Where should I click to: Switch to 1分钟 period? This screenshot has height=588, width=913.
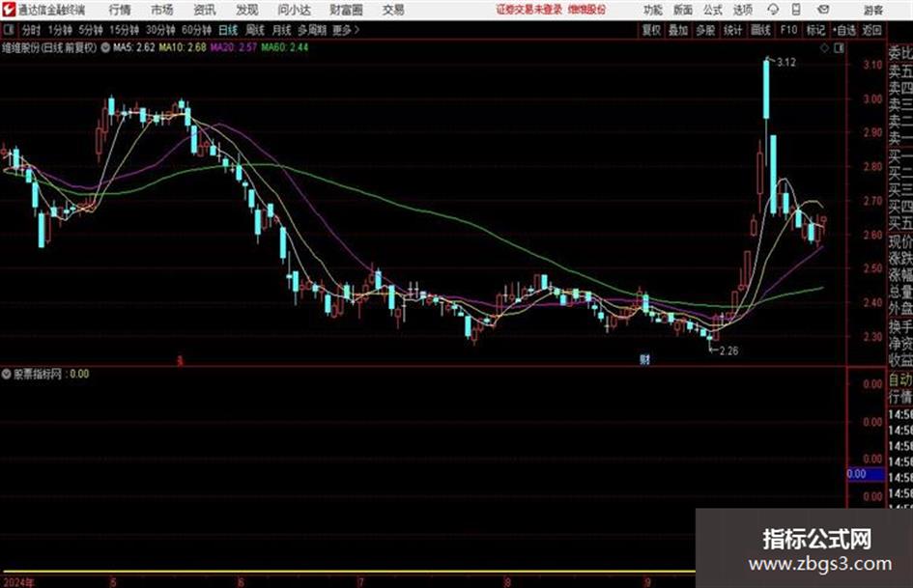coord(59,30)
